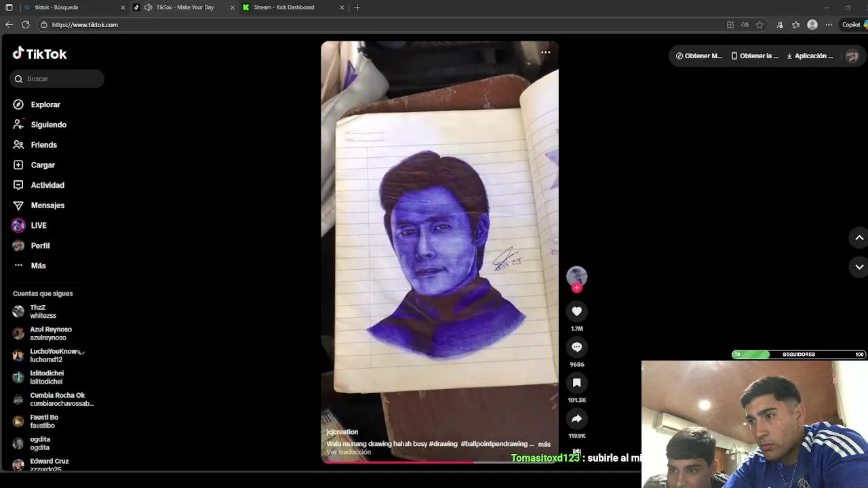Open Actividad notifications
Screen dimensions: 868x488
point(39,185)
